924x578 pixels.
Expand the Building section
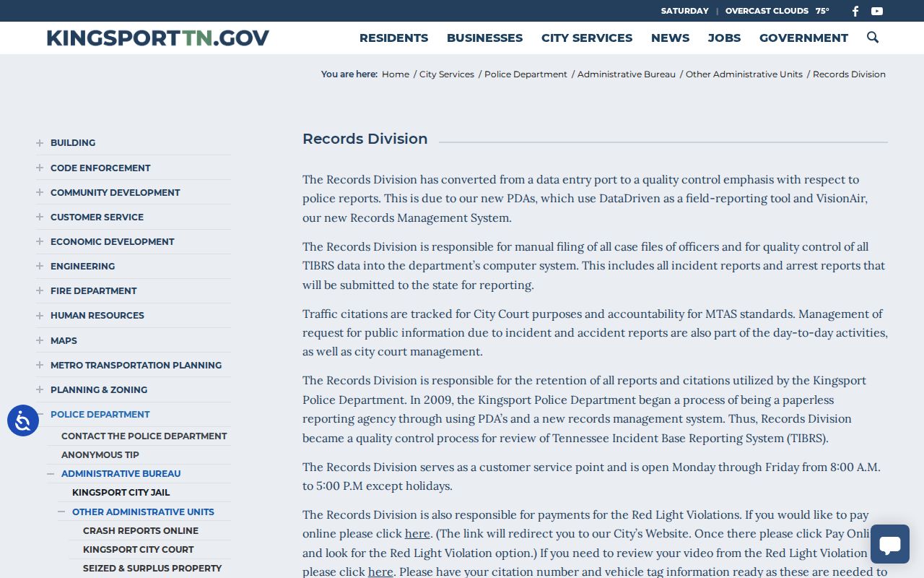(40, 143)
